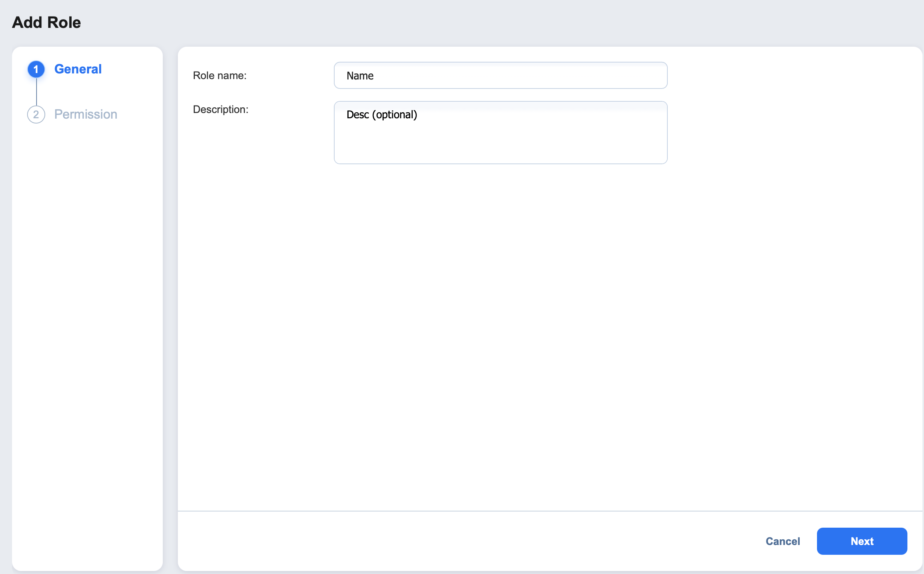Click the vertical line connecting the steps
The image size is (924, 574).
tap(37, 92)
